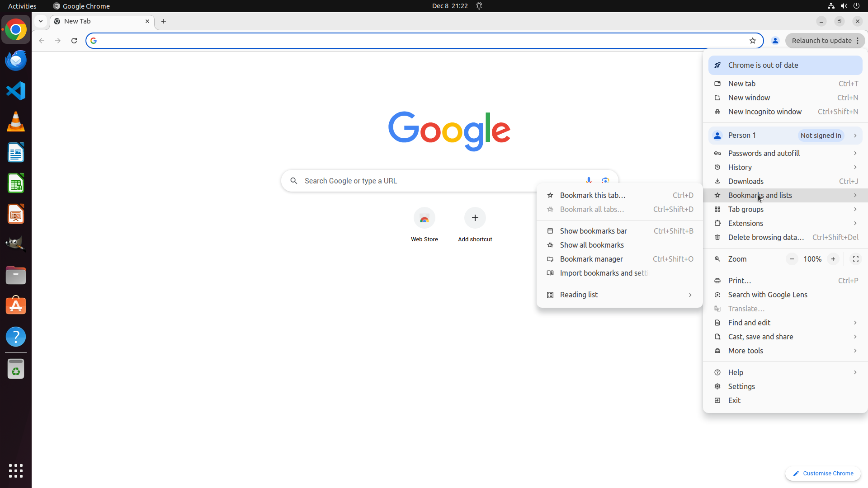Expand the More tools submenu
The image size is (868, 488).
[x=785, y=351]
